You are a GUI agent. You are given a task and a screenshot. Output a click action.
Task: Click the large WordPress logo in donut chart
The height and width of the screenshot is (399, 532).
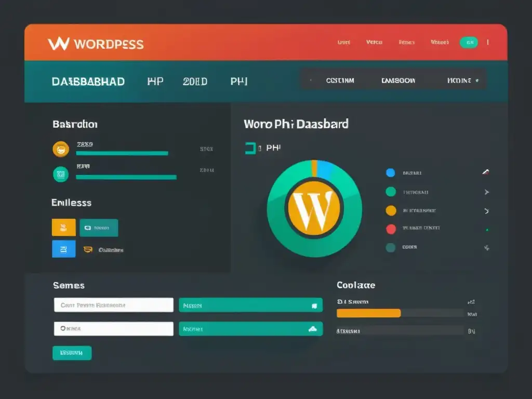(x=314, y=209)
